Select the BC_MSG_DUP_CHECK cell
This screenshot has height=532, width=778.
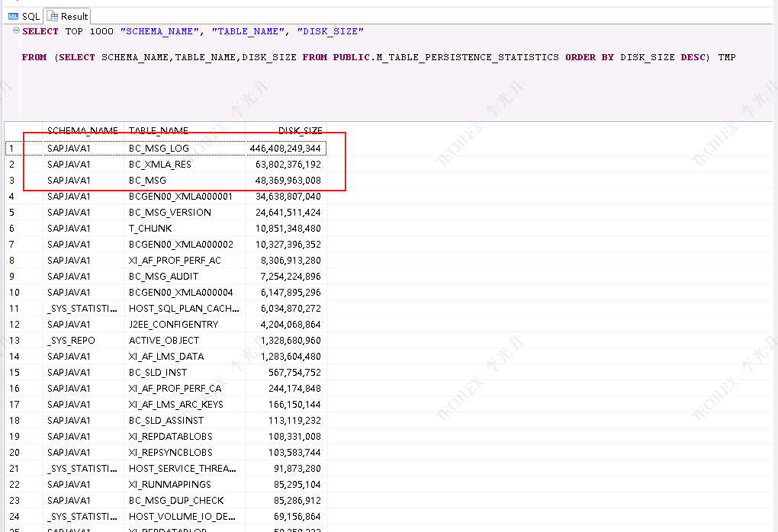(x=185, y=500)
